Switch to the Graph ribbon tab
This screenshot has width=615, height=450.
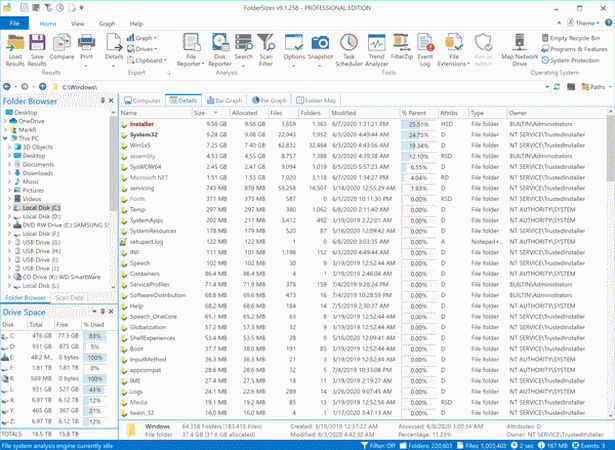pos(107,24)
